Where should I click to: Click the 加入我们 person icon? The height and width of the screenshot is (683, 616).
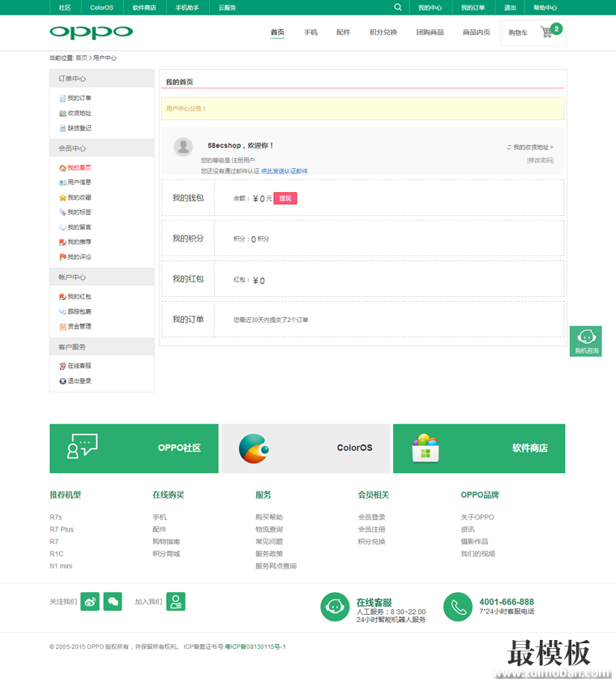click(176, 602)
